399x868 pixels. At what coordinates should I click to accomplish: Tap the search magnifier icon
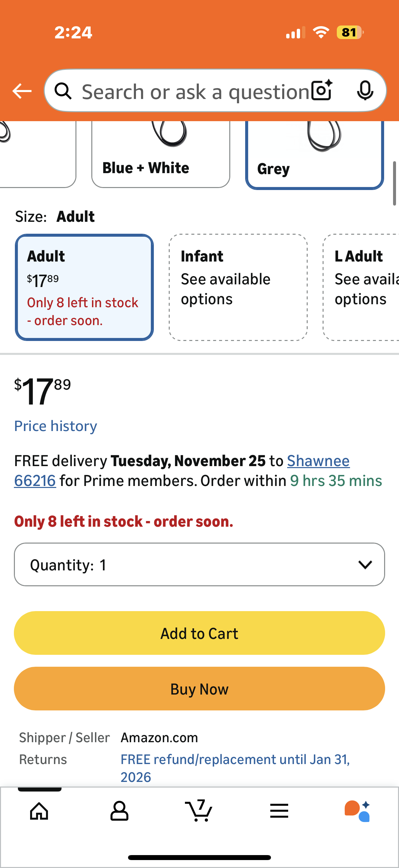[x=63, y=91]
